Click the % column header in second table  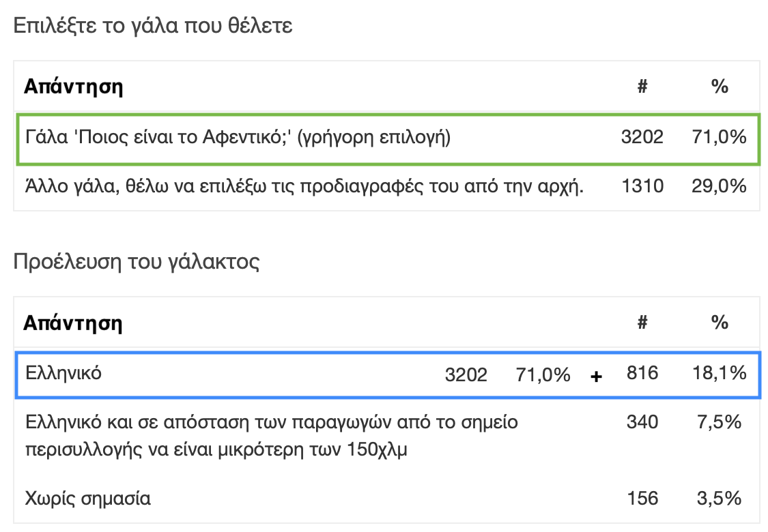pyautogui.click(x=720, y=323)
